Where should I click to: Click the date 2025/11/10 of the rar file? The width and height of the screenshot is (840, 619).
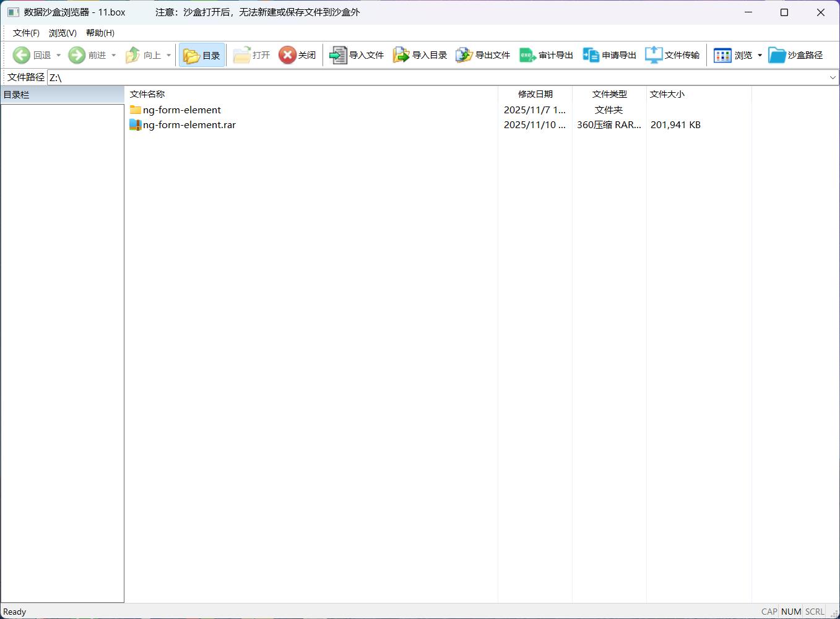pos(535,124)
